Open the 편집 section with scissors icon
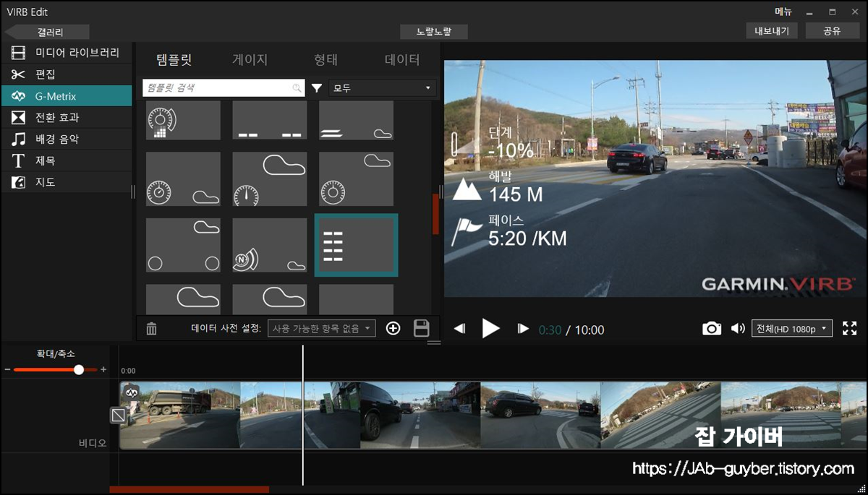The width and height of the screenshot is (868, 495). coord(66,74)
